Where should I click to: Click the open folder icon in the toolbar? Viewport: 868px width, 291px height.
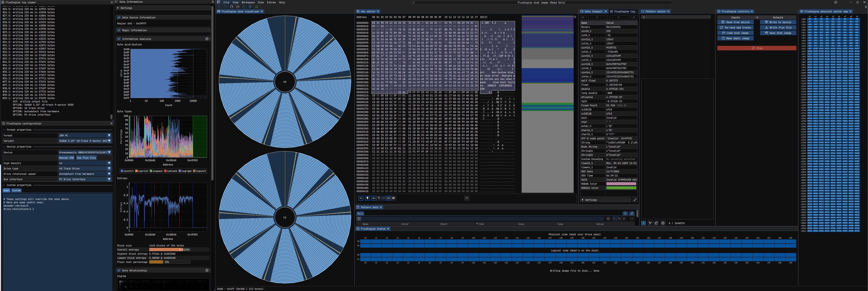pos(238,7)
